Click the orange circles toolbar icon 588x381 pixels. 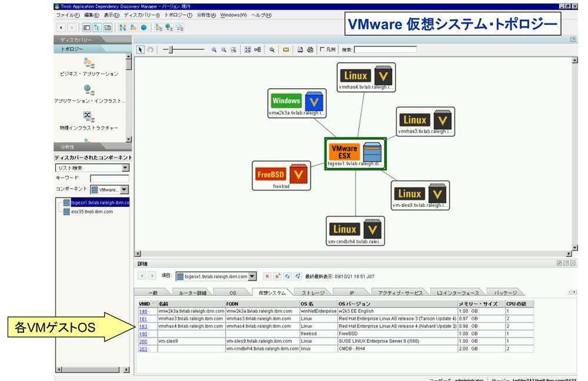[x=133, y=28]
